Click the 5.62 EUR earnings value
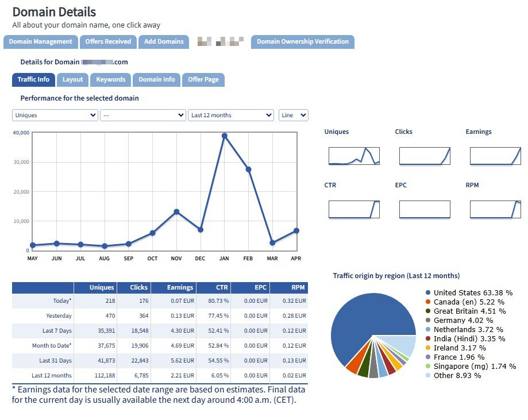This screenshot has width=528, height=420. [x=183, y=361]
